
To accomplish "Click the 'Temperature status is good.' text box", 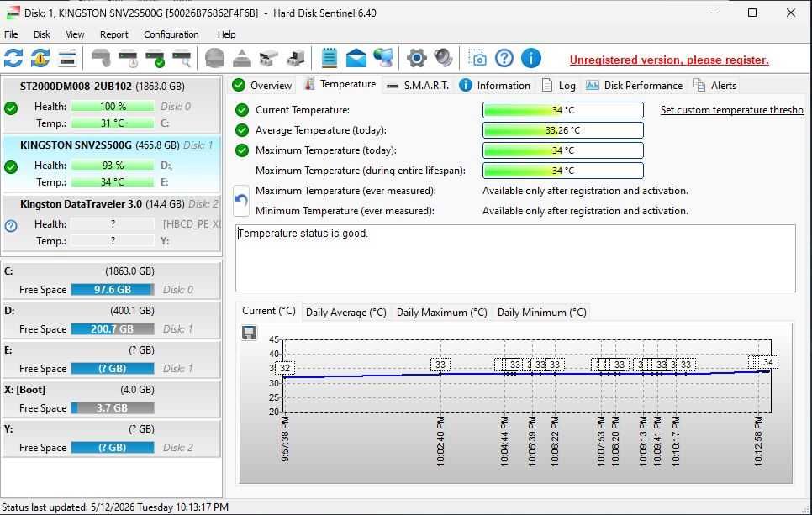I will [x=515, y=258].
